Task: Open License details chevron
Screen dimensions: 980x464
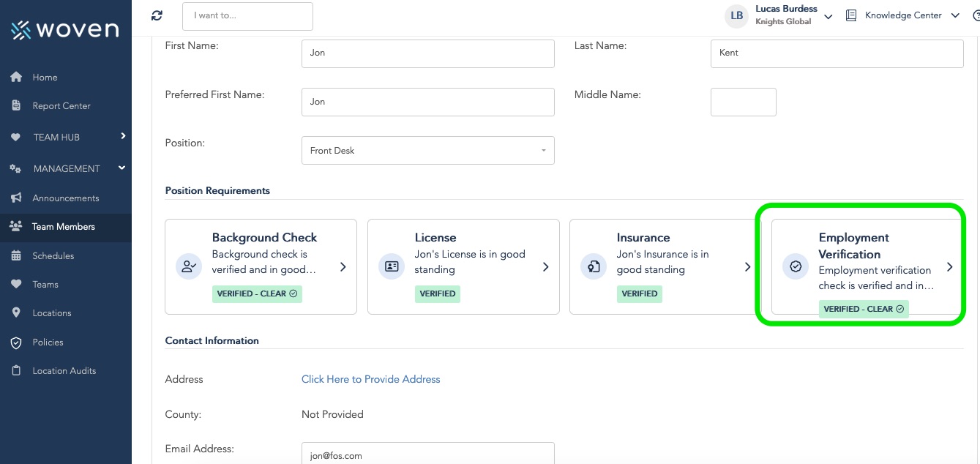Action: point(545,267)
